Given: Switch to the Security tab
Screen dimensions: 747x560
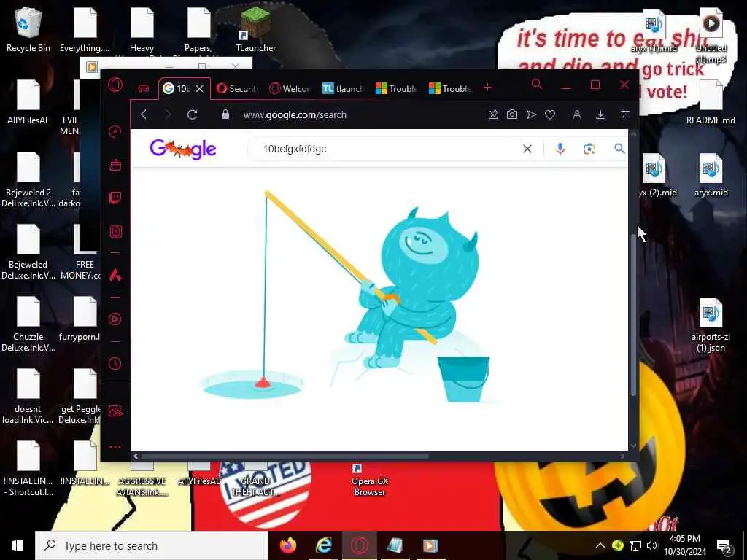Looking at the screenshot, I should coord(237,88).
